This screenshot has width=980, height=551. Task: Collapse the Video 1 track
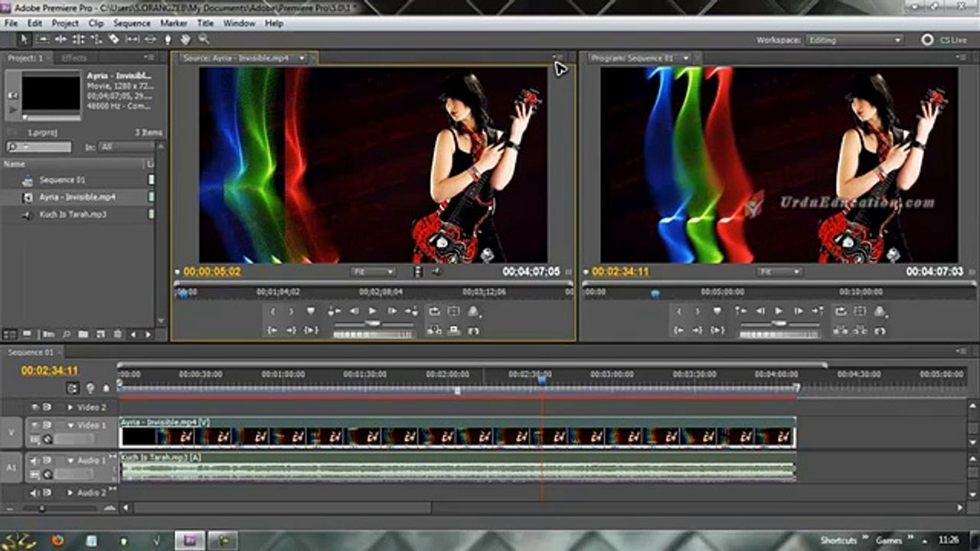70,425
